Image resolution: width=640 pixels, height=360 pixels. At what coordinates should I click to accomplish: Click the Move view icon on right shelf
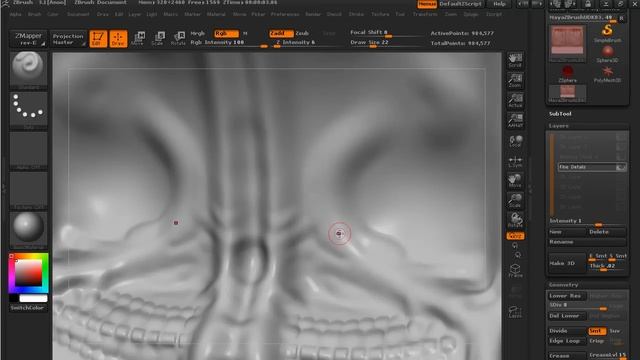pos(515,180)
